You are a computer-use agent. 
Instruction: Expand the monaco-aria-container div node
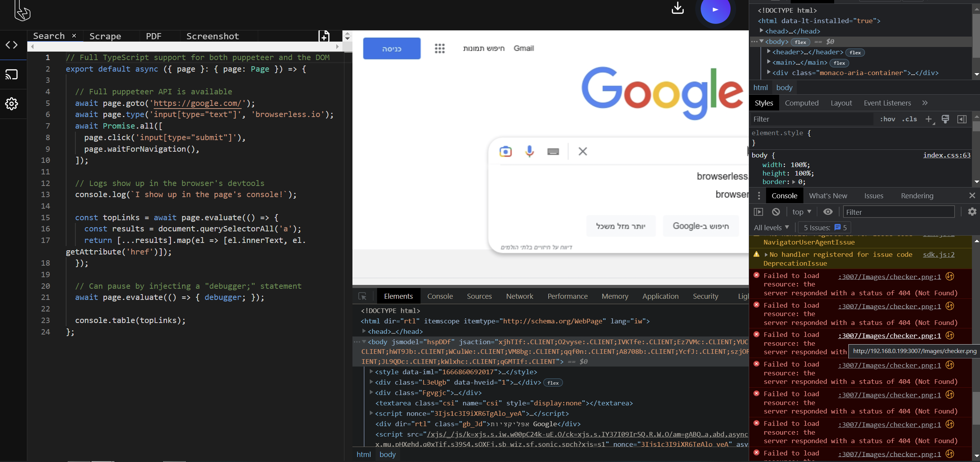pyautogui.click(x=768, y=72)
